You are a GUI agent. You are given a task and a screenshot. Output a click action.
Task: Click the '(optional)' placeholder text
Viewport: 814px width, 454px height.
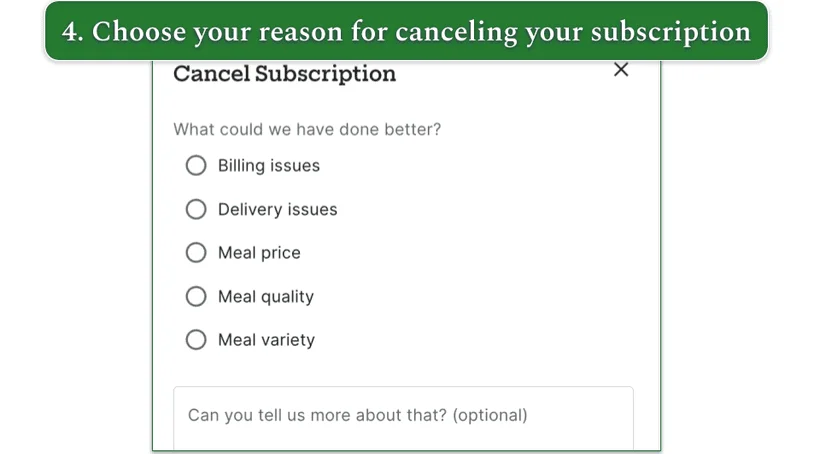point(489,415)
